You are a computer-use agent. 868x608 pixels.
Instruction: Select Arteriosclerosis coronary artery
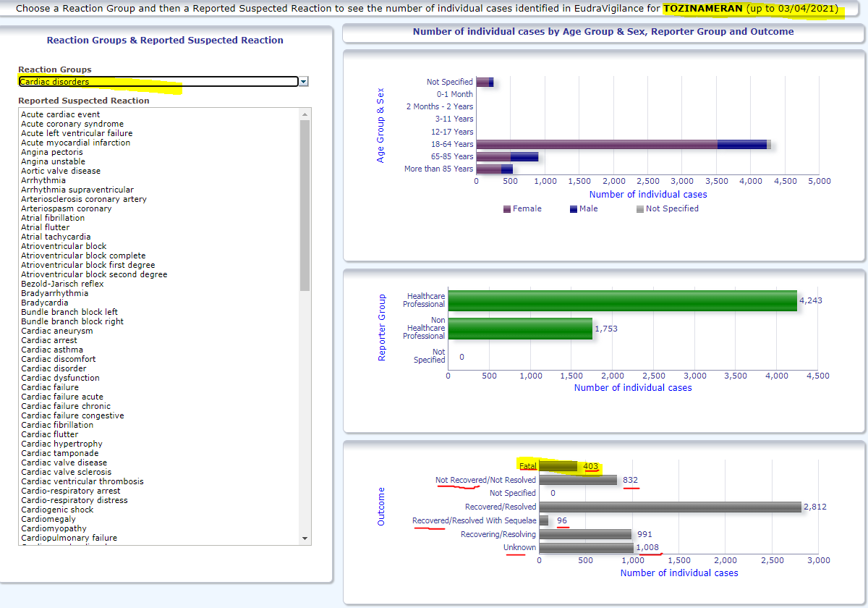84,199
